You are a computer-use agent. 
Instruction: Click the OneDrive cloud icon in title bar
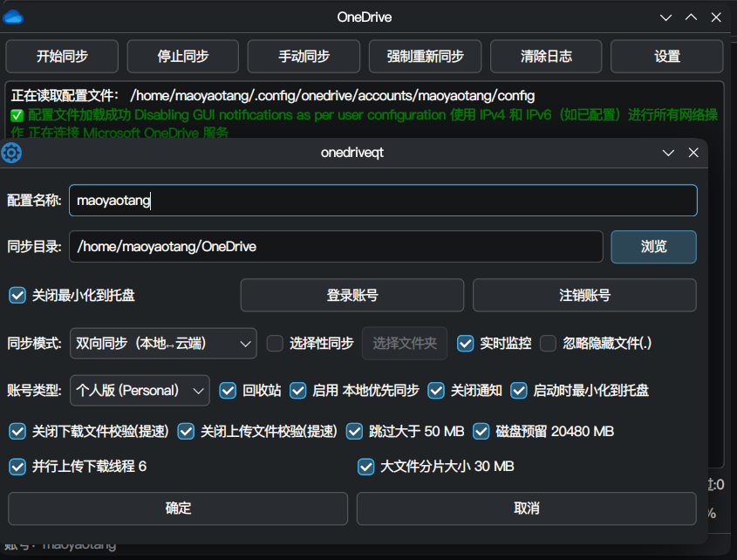[x=13, y=17]
